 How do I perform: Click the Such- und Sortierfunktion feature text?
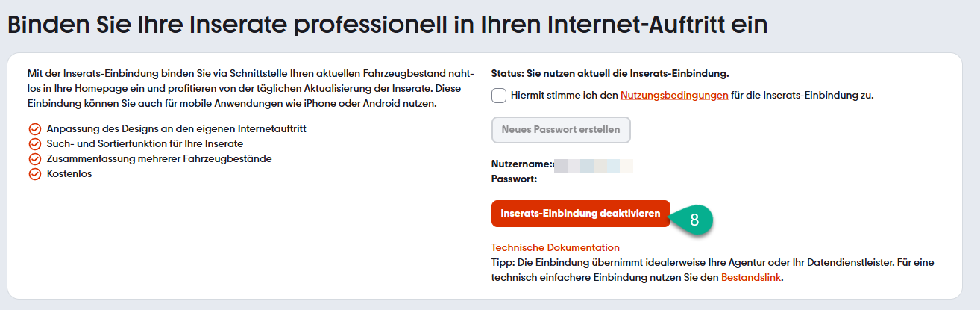coord(145,143)
